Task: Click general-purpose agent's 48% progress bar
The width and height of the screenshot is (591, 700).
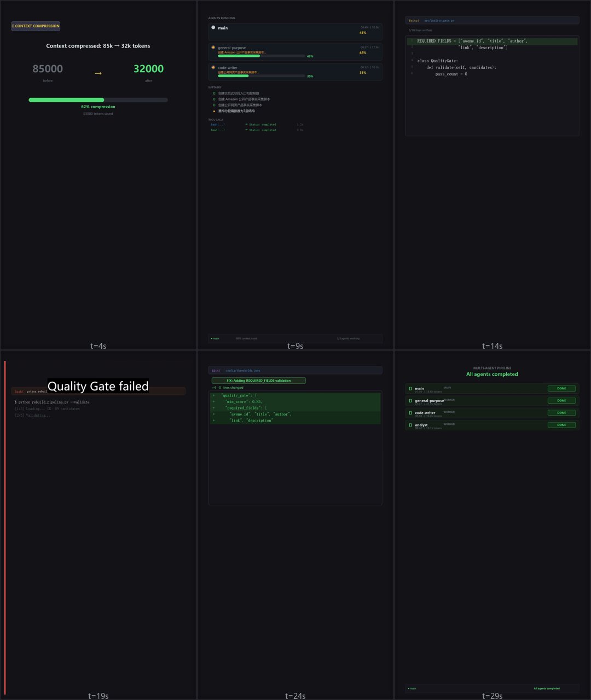Action: (261, 56)
